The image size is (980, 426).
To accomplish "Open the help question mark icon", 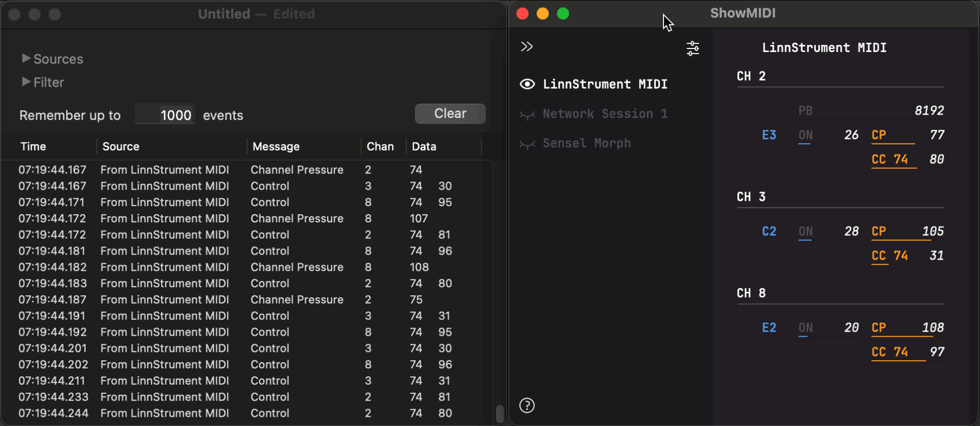I will (527, 406).
